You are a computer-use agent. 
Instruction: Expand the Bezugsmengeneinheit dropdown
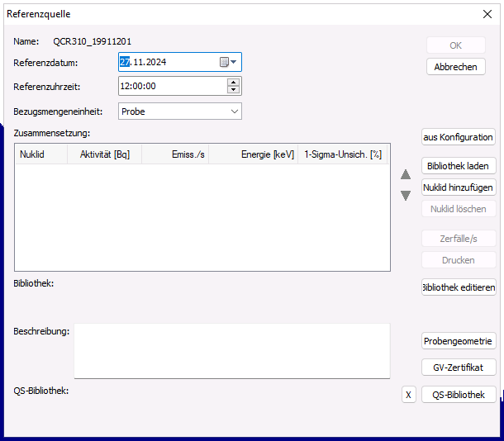pos(235,111)
